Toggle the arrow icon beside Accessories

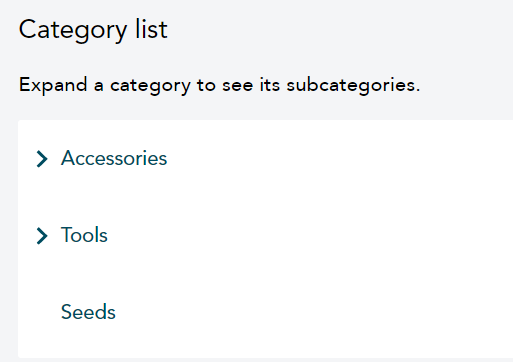pos(42,159)
